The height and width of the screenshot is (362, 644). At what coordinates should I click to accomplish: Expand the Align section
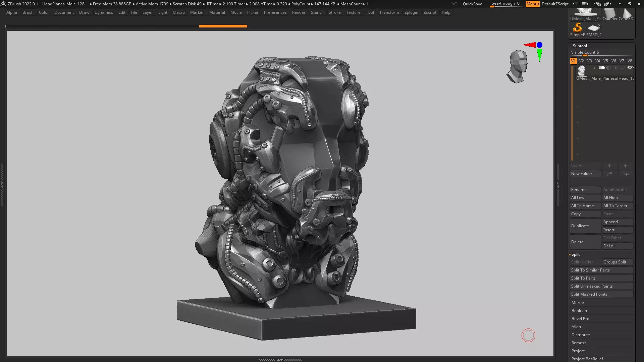576,327
